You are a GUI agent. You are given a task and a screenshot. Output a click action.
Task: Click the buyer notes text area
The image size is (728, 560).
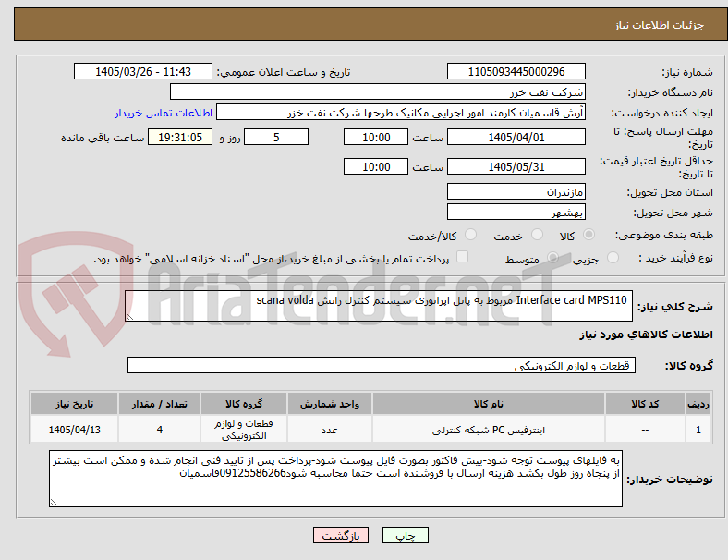(335, 479)
